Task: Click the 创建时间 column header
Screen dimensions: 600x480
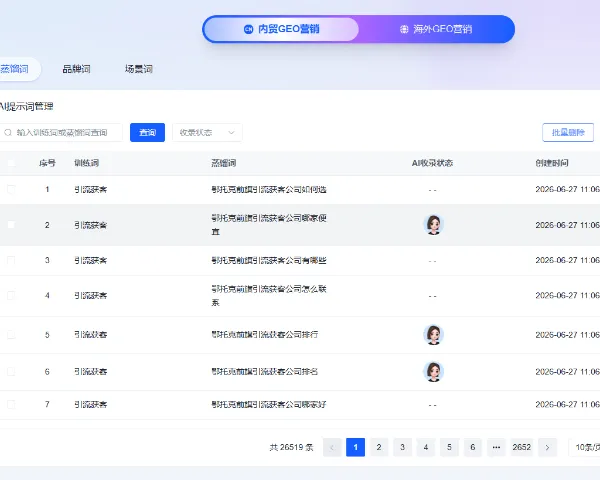Action: click(552, 163)
